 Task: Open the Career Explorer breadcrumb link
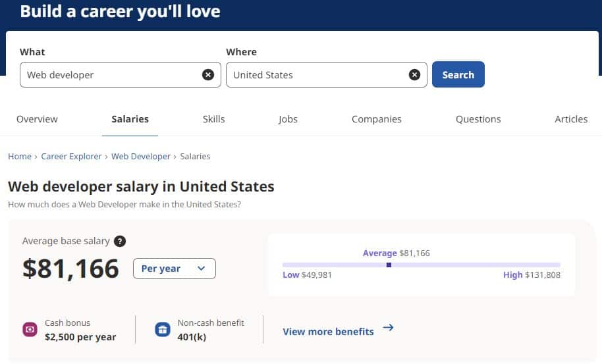coord(71,157)
